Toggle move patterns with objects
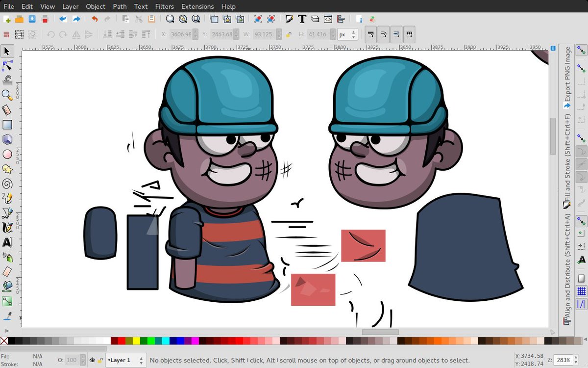This screenshot has width=588, height=368. tap(409, 34)
